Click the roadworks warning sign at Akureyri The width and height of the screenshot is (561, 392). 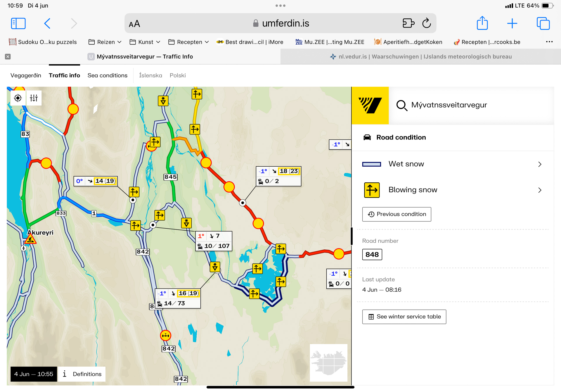click(x=30, y=240)
